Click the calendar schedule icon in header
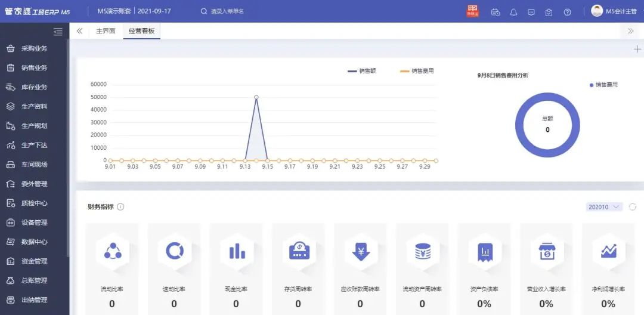The height and width of the screenshot is (315, 644). 495,12
